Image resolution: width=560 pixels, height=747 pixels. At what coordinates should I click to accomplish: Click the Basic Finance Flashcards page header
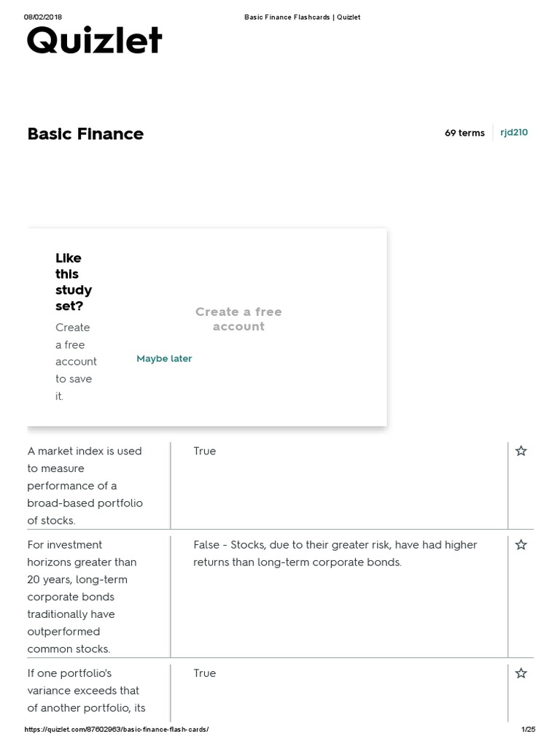click(x=302, y=17)
